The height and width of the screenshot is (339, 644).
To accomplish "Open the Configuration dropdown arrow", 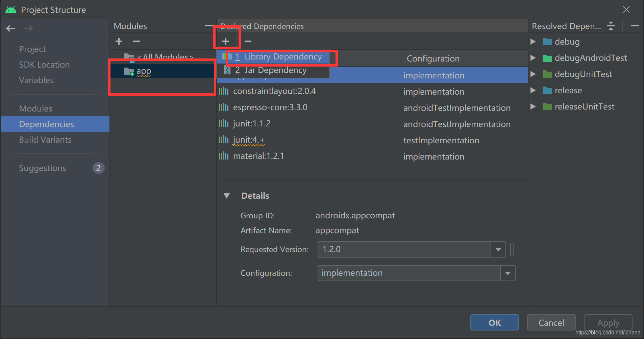I will (508, 273).
